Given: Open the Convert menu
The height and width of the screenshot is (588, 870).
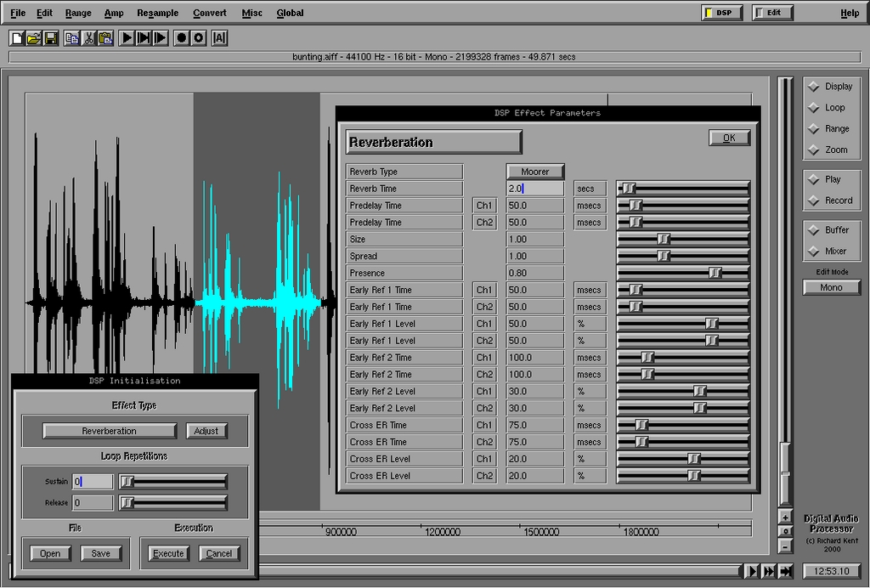Looking at the screenshot, I should click(x=209, y=14).
